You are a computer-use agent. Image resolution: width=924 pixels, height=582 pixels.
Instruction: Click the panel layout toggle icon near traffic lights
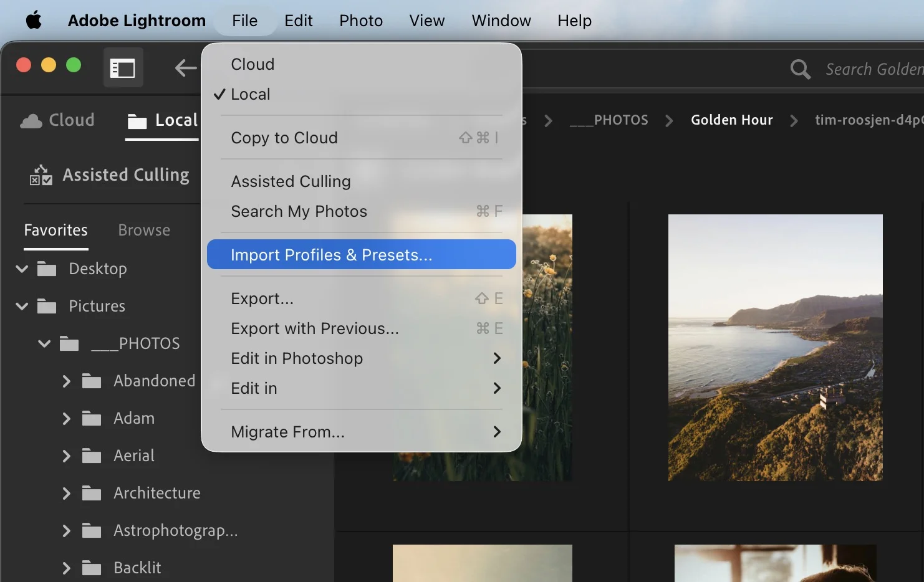point(123,67)
